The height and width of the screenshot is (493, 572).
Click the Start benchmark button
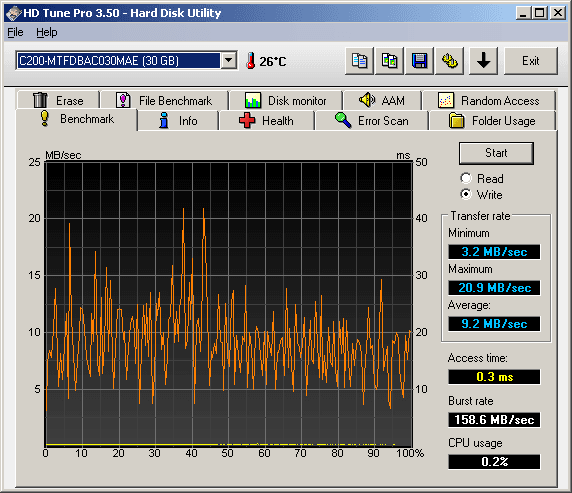click(496, 153)
